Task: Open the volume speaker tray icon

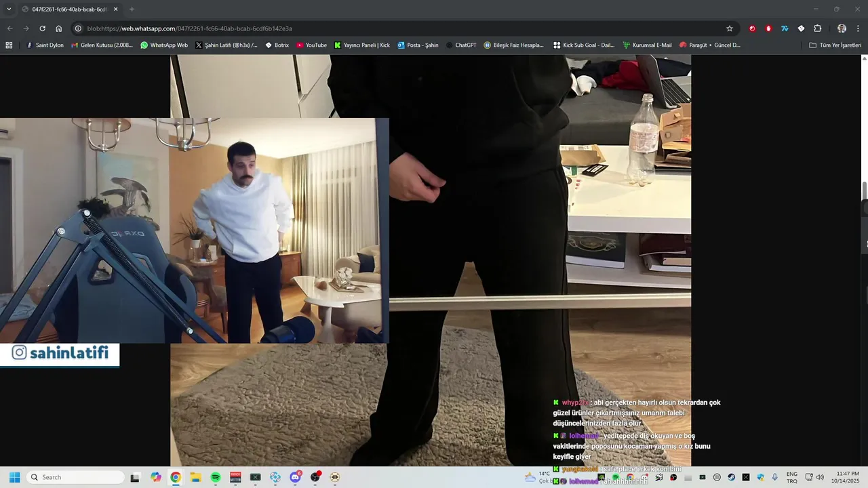Action: coord(820,477)
